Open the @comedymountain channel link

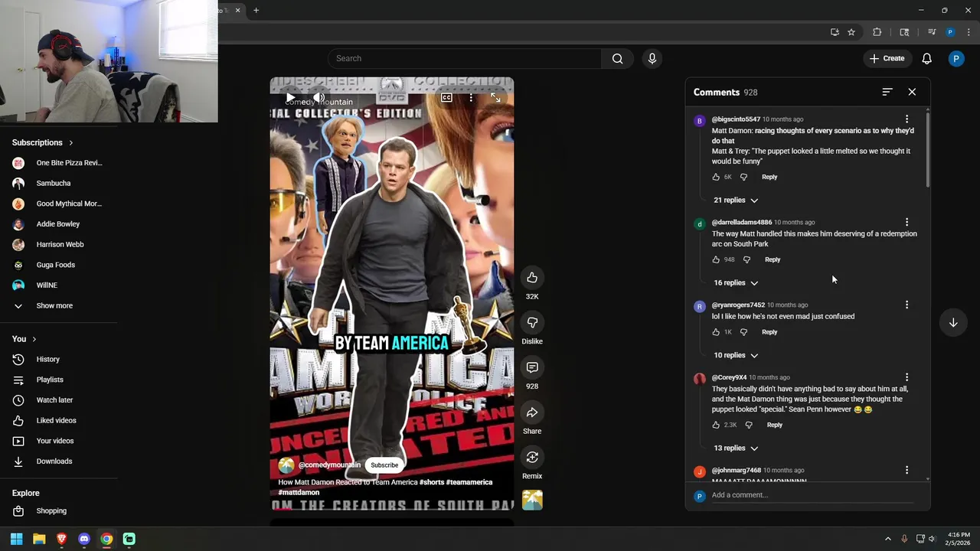pyautogui.click(x=329, y=465)
